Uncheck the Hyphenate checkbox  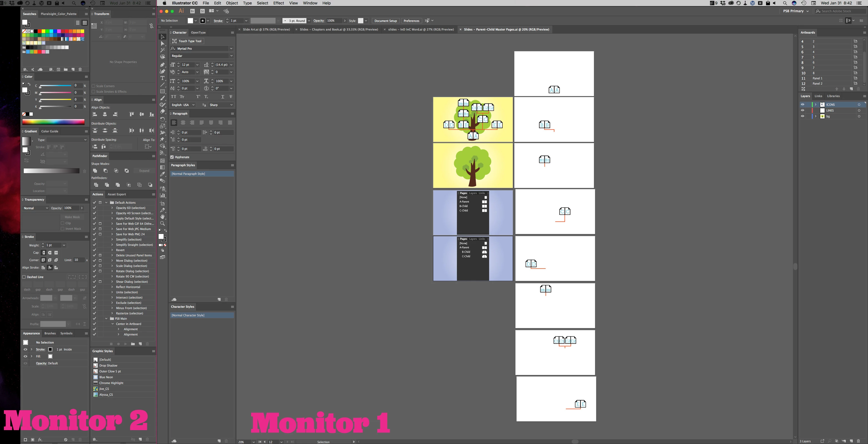[x=172, y=157]
